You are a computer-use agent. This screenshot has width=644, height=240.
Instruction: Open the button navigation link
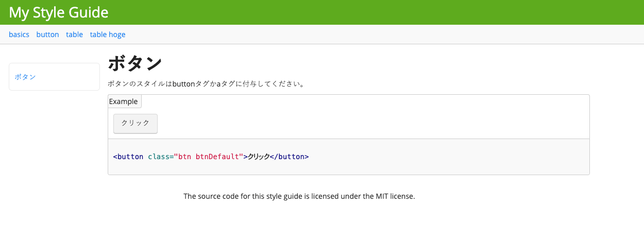pos(47,35)
